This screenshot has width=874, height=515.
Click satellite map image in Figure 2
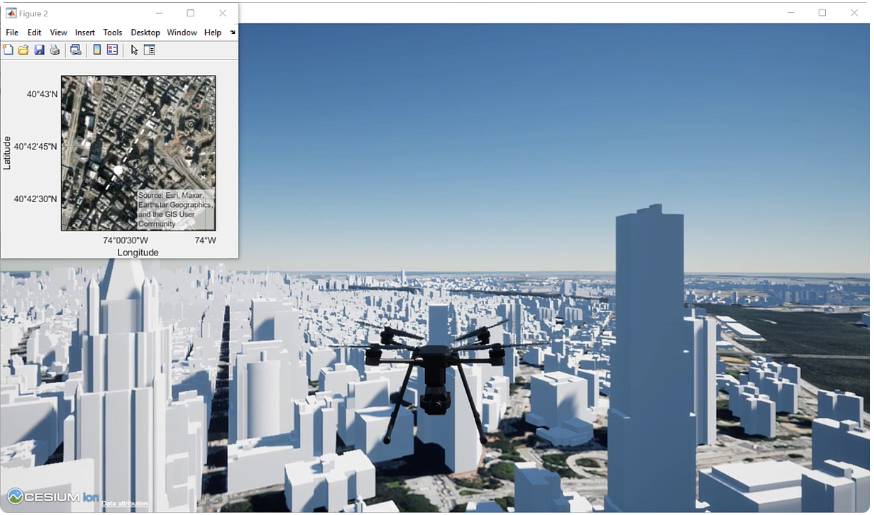point(138,153)
